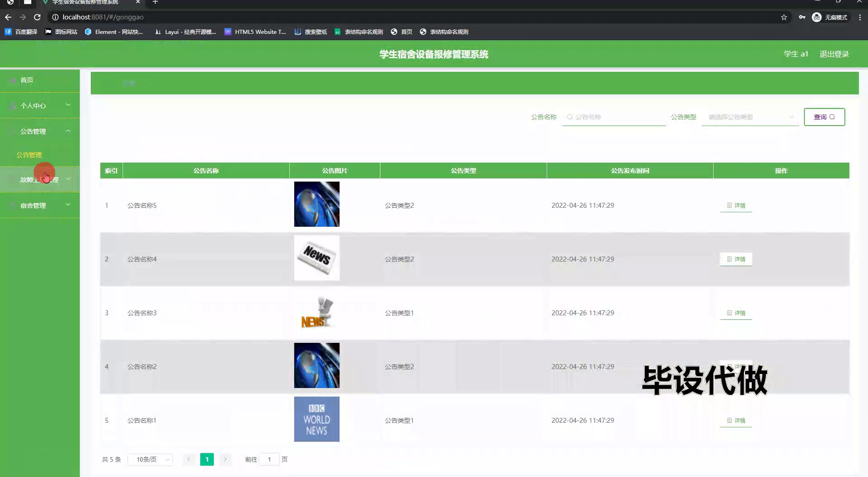The width and height of the screenshot is (868, 477).
Task: Go to 首页 in the sidebar
Action: pyautogui.click(x=40, y=80)
